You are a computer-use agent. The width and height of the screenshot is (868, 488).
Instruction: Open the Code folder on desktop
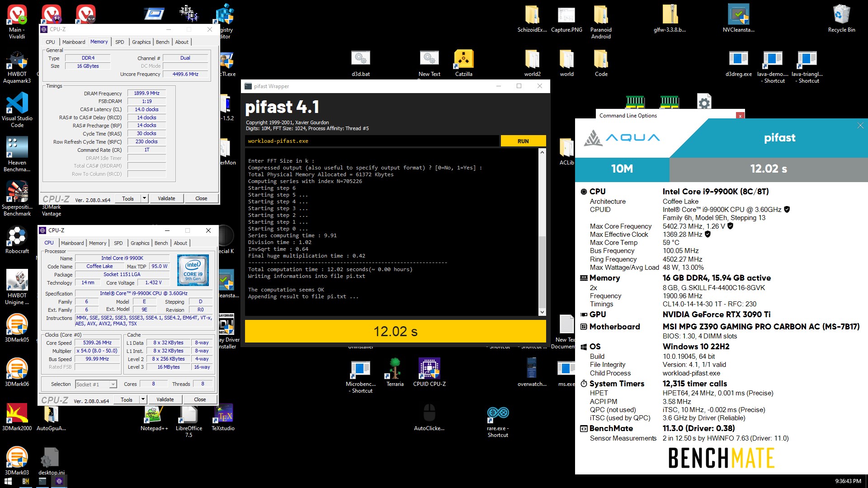pyautogui.click(x=601, y=63)
